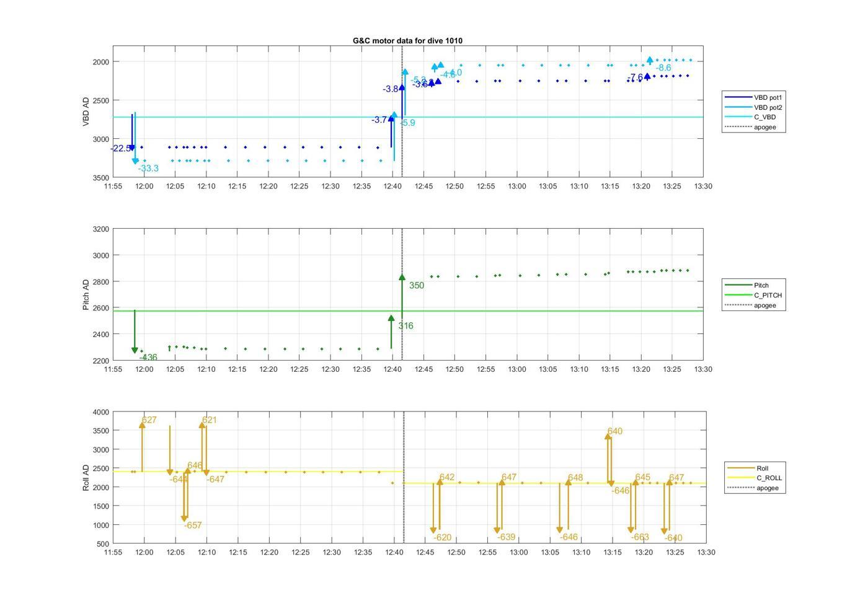Click the '500' tick on the Roll axis
Image resolution: width=868 pixels, height=611 pixels.
[103, 544]
